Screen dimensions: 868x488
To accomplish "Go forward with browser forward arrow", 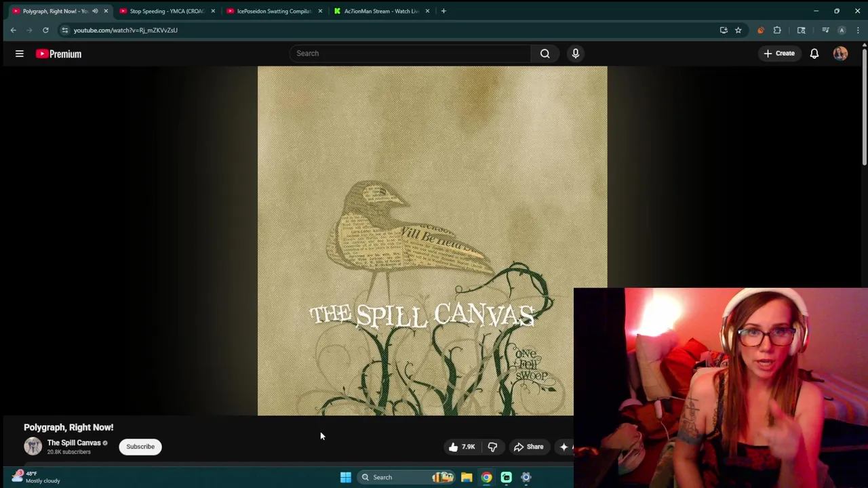I will [x=29, y=30].
